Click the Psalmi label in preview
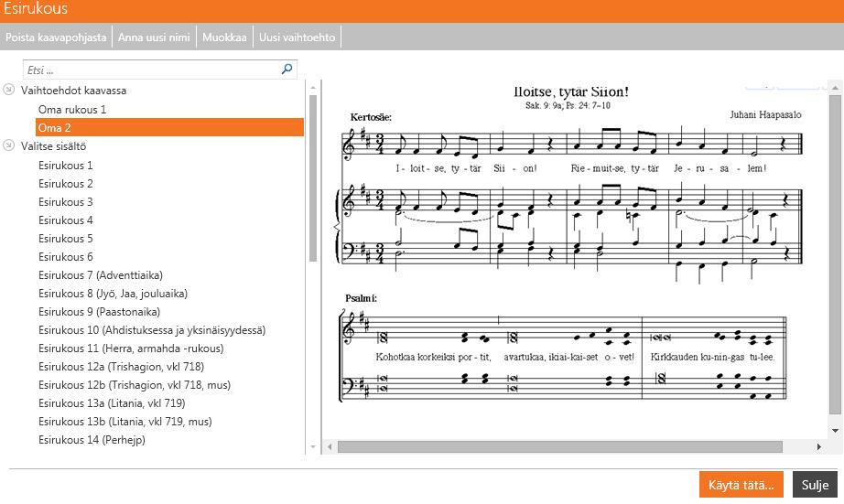Viewport: 844px width, 504px height. click(362, 298)
